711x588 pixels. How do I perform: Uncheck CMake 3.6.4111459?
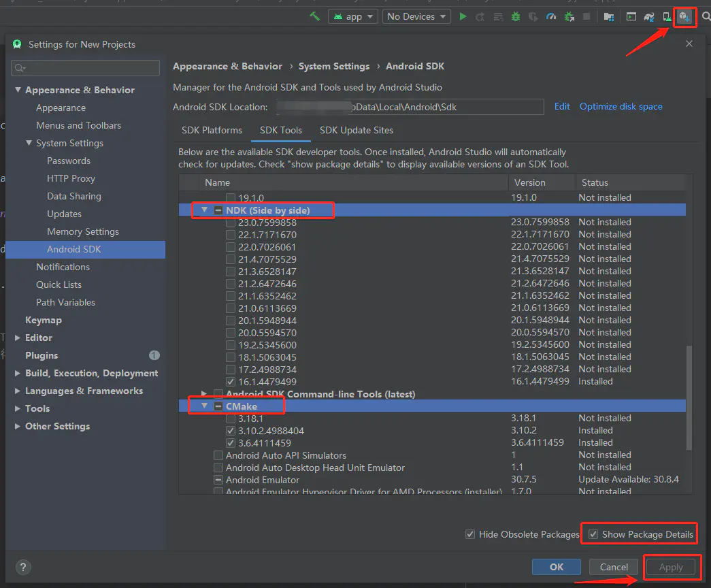(231, 443)
